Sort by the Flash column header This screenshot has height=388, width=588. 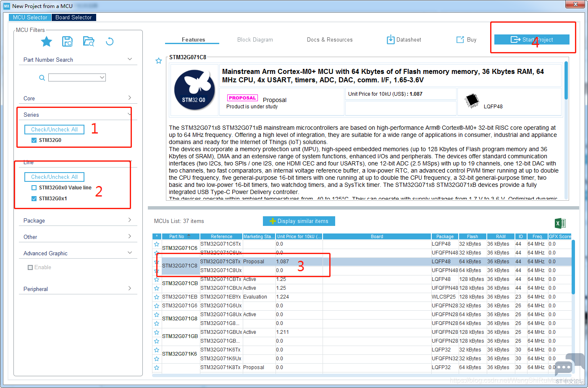pos(472,236)
